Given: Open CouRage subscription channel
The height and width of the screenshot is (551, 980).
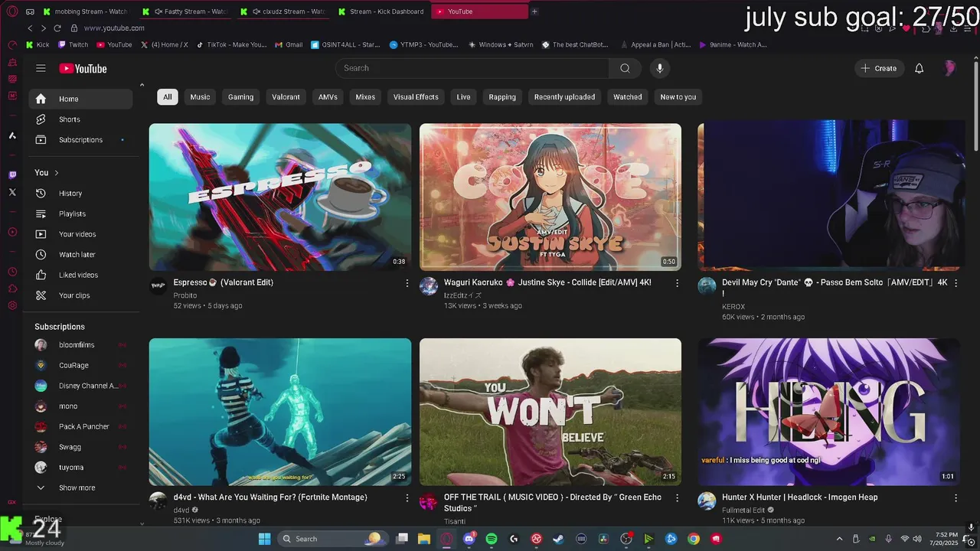Looking at the screenshot, I should (x=80, y=365).
